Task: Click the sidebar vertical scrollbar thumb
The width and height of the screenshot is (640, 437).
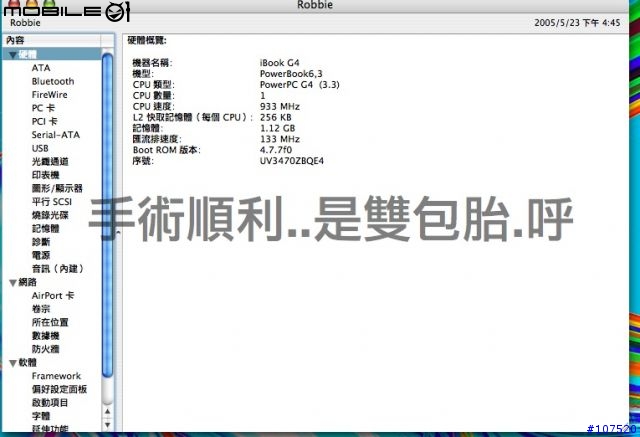Action: (x=108, y=215)
